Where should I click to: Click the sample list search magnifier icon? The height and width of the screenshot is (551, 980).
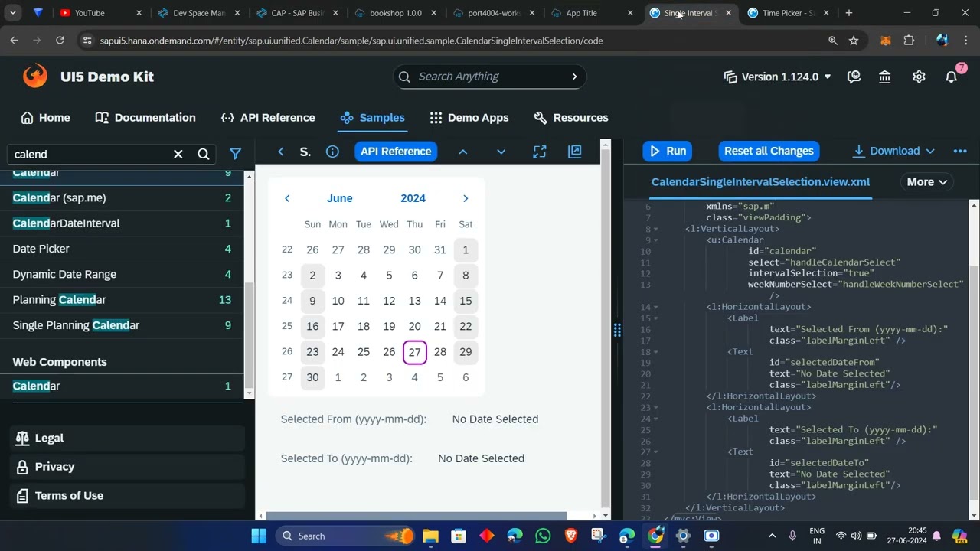click(x=204, y=154)
